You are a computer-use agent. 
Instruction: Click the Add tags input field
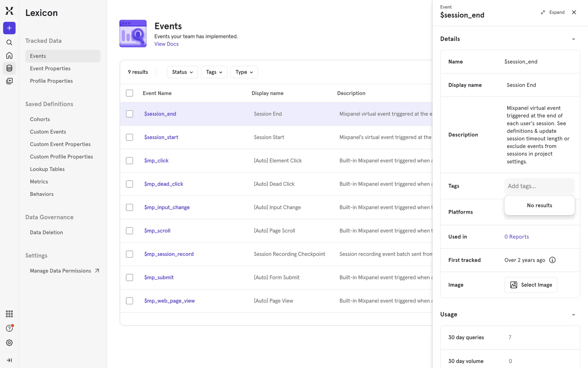tap(539, 186)
